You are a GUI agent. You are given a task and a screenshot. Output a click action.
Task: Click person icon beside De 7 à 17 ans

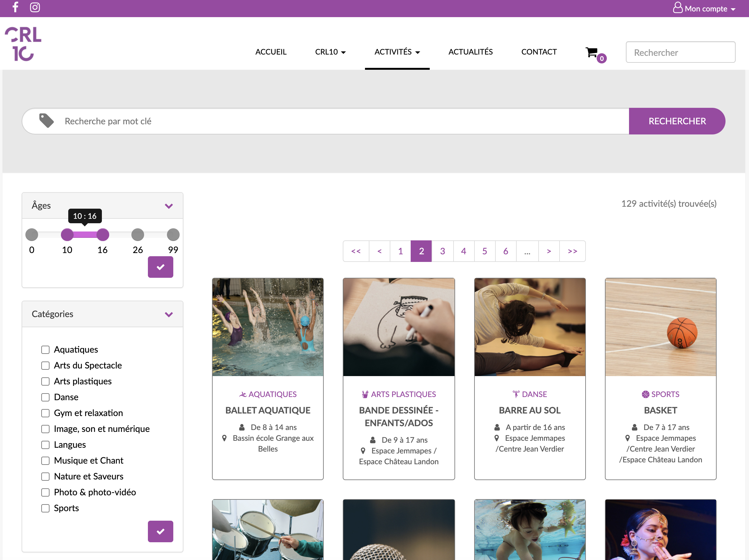coord(634,427)
